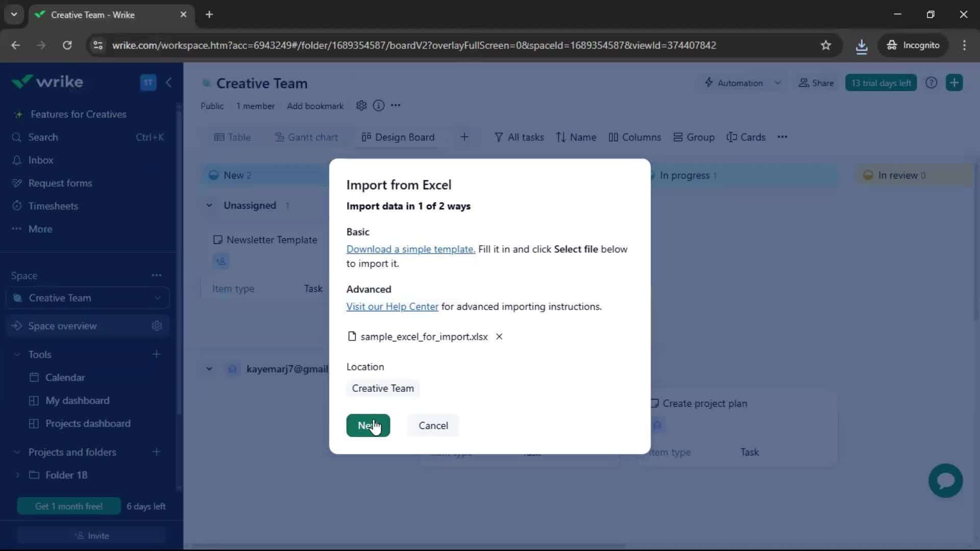Viewport: 980px width, 551px height.
Task: Open the chat support bubble
Action: (945, 481)
